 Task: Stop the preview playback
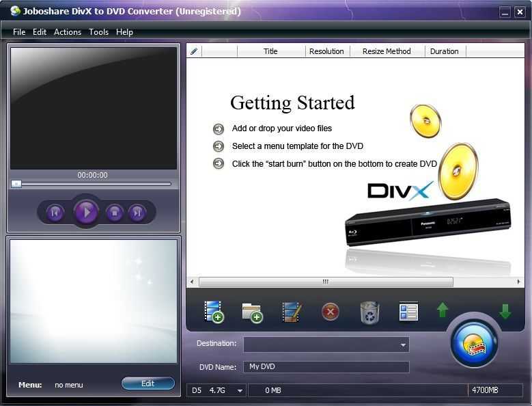[115, 213]
